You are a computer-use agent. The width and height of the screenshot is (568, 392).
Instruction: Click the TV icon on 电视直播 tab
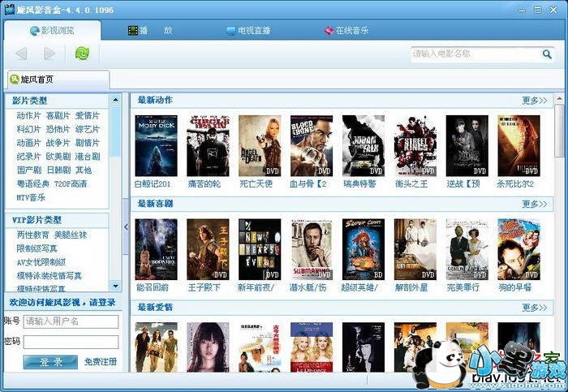pos(230,31)
